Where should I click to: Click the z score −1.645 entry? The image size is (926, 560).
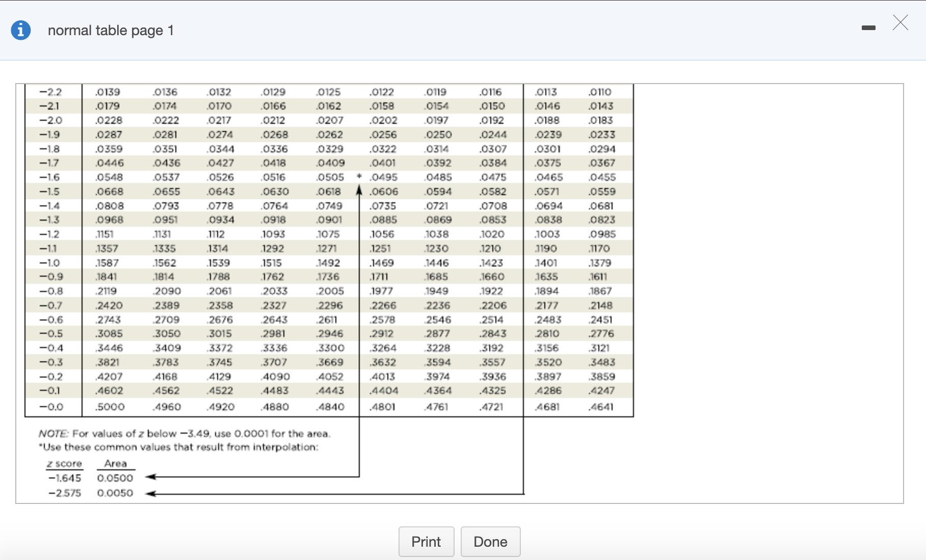pos(65,478)
